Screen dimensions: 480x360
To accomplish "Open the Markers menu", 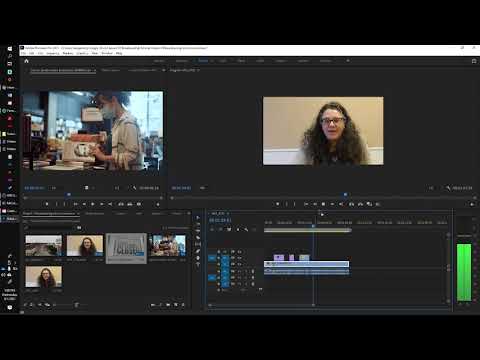I will click(68, 53).
